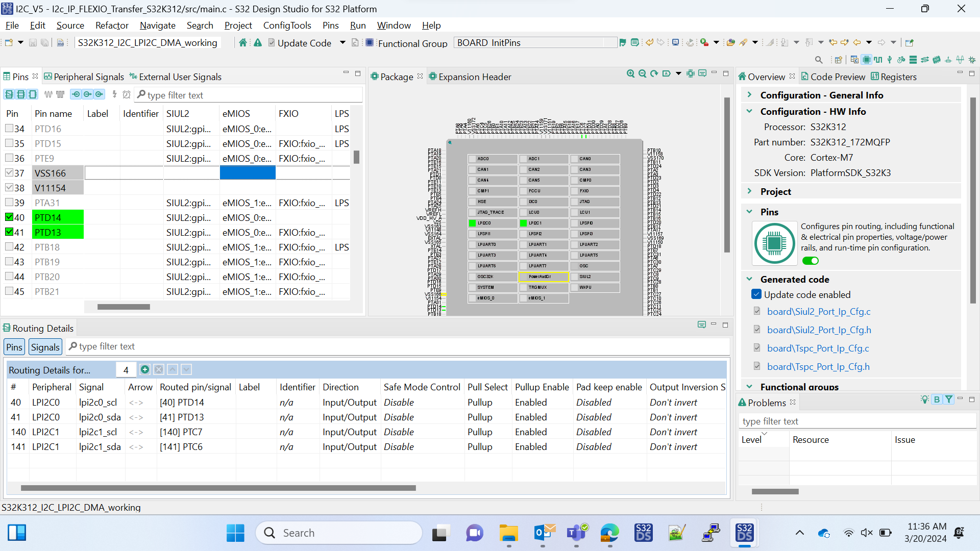Screen dimensions: 980x551
Task: Switch to the Expansion Header tab
Action: click(475, 77)
